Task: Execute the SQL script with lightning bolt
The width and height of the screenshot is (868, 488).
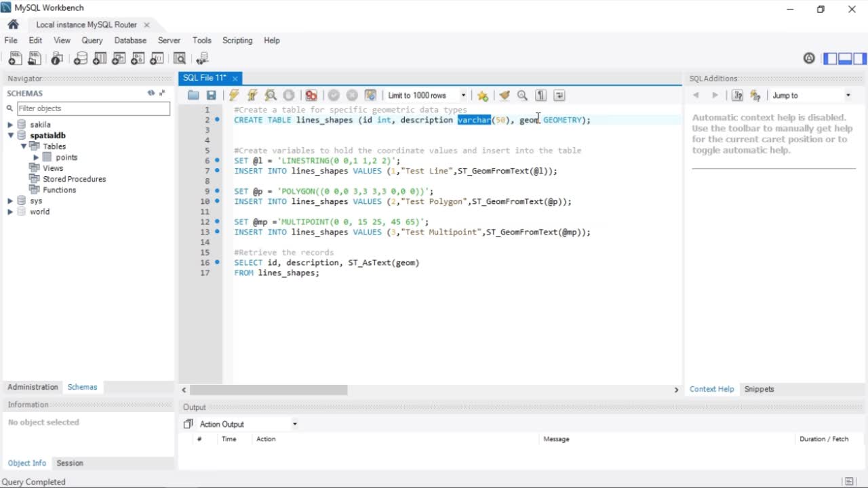Action: pyautogui.click(x=234, y=96)
